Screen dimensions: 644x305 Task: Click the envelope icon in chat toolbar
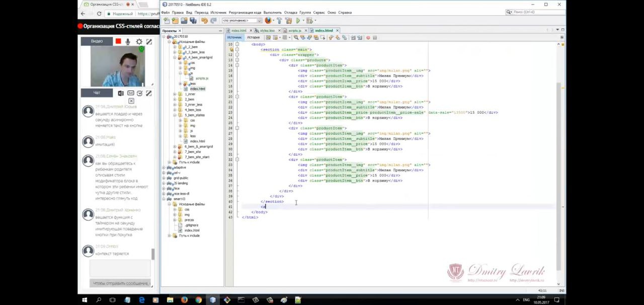click(130, 93)
